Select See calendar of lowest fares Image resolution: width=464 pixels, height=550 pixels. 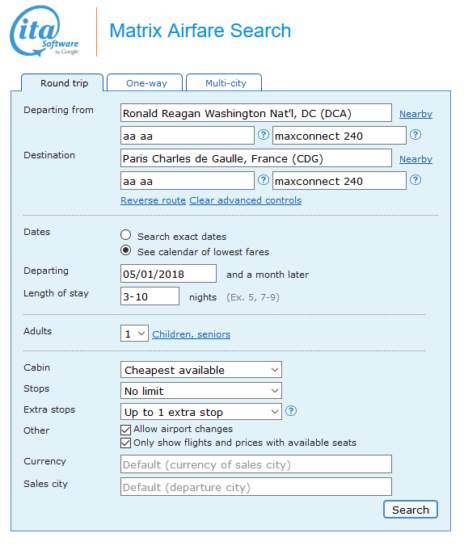click(126, 250)
